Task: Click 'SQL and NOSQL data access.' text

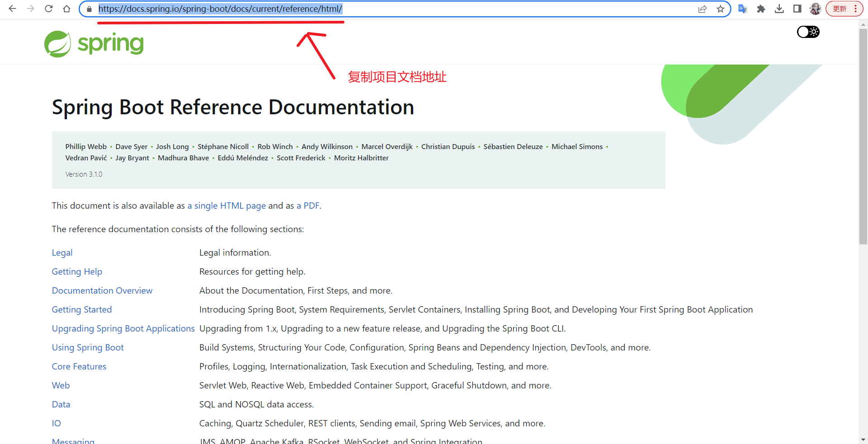Action: pos(256,404)
